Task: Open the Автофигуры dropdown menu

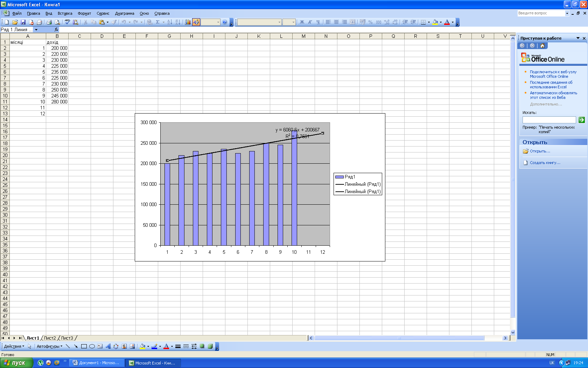Action: (x=49, y=346)
